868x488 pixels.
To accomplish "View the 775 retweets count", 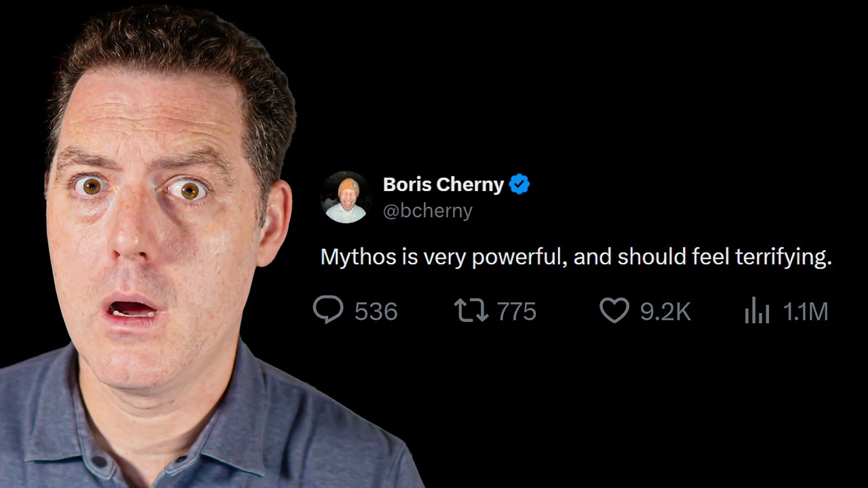I will tap(517, 312).
